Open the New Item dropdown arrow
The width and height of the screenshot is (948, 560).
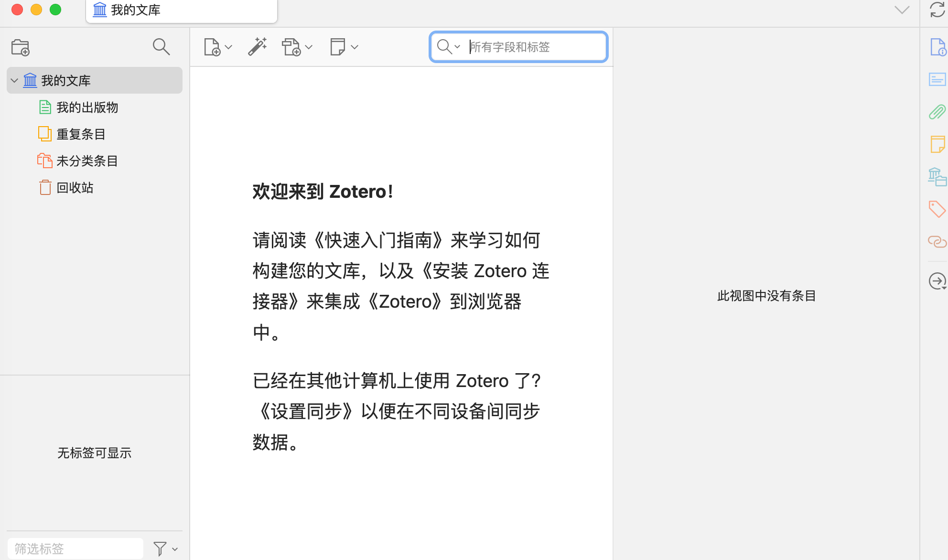coord(228,47)
